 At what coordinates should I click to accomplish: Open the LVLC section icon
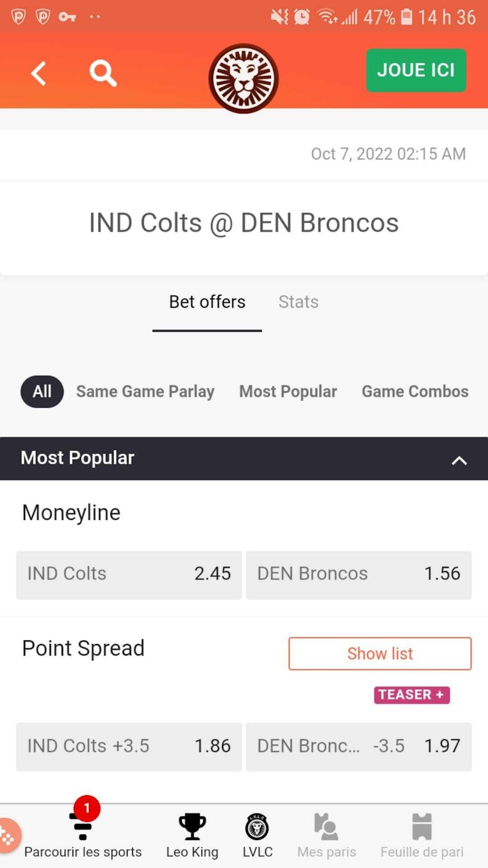point(257,827)
